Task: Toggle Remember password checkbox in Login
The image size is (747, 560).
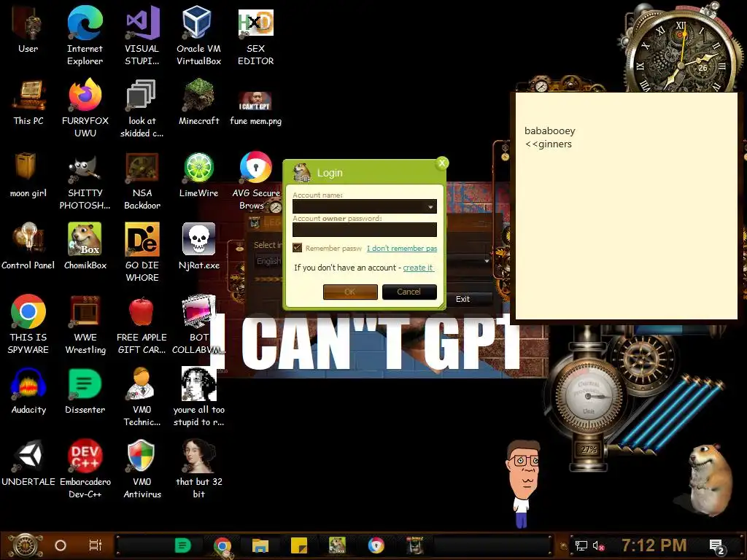Action: pos(298,248)
